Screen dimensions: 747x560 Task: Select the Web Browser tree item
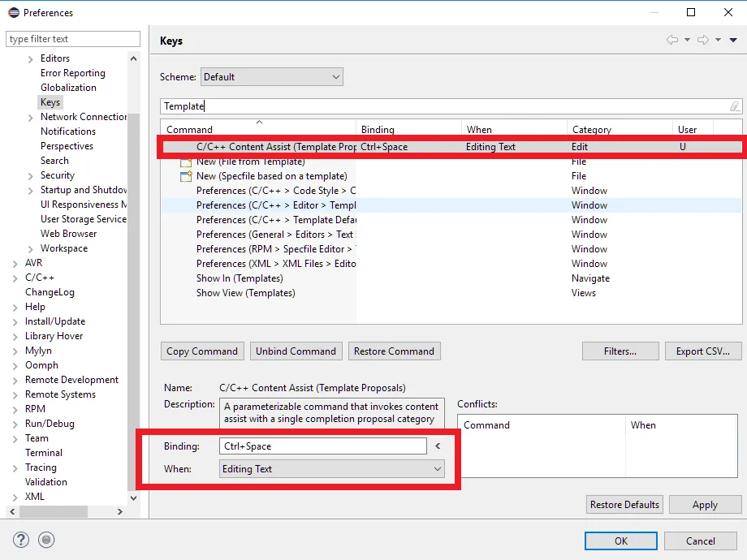pyautogui.click(x=68, y=234)
